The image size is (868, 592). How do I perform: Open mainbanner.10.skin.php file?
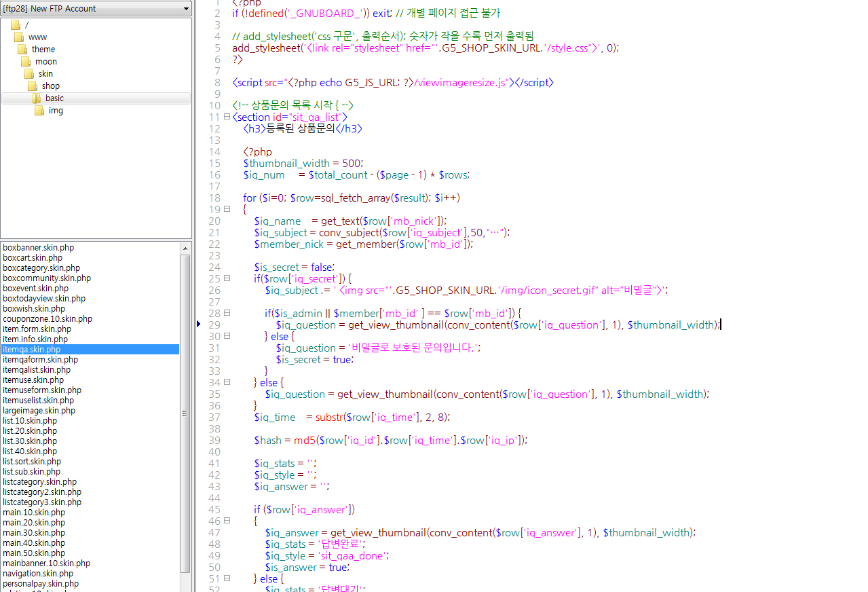pyautogui.click(x=46, y=563)
